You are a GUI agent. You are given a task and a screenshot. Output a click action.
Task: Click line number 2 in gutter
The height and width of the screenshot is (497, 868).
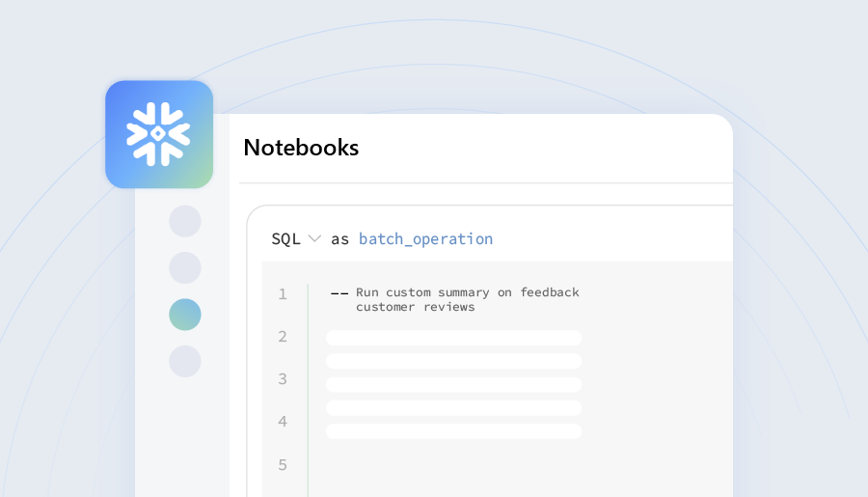click(283, 337)
